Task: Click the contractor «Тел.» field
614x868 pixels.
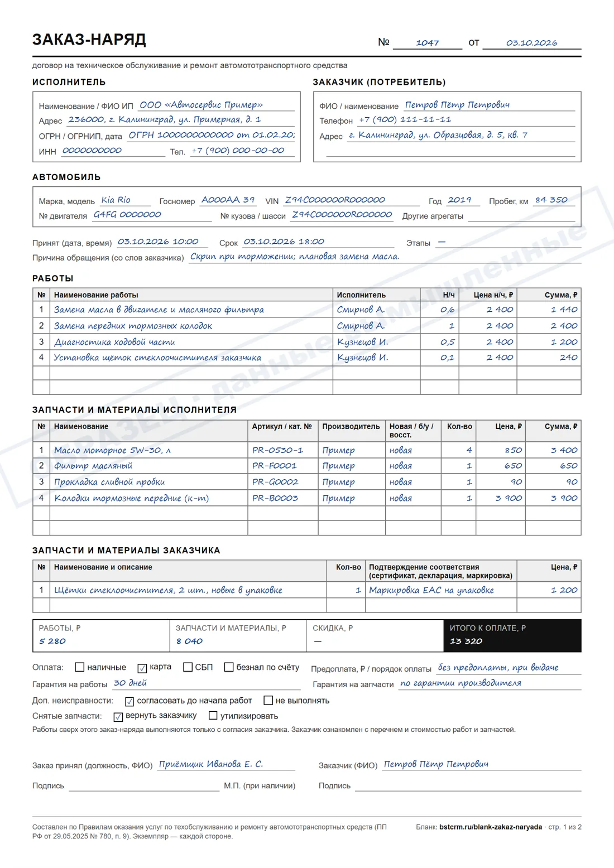Action: pyautogui.click(x=242, y=151)
